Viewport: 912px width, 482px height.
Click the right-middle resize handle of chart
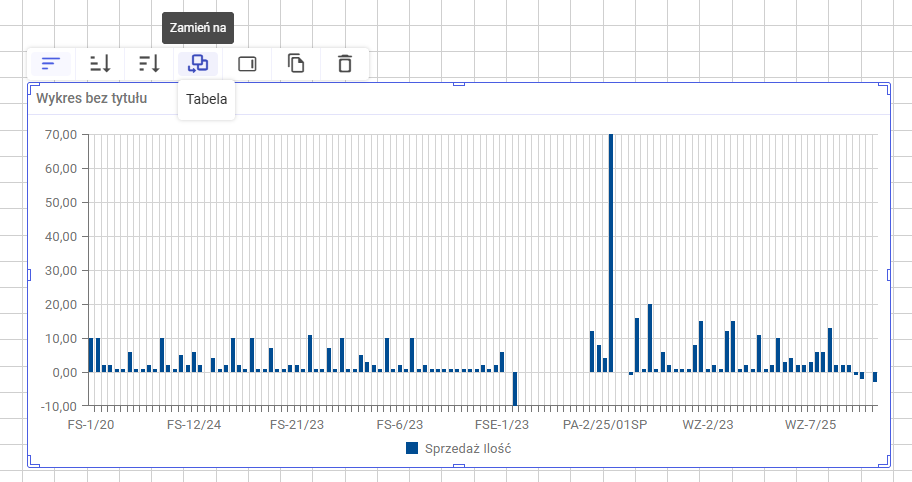click(888, 275)
